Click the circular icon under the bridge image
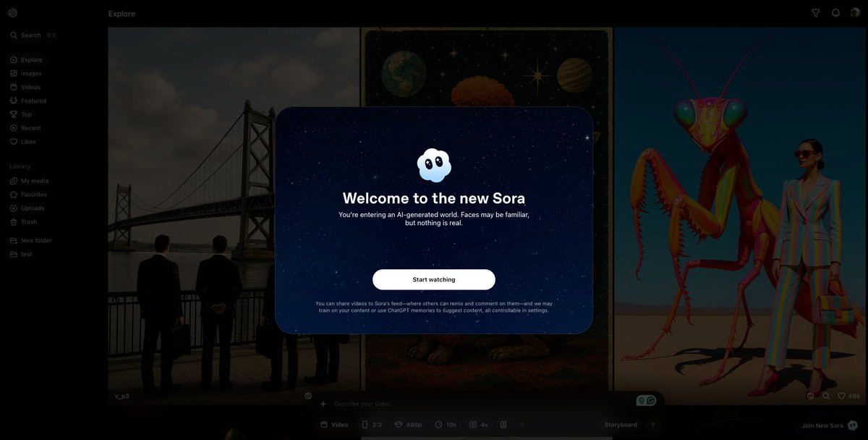868x440 pixels. (308, 396)
